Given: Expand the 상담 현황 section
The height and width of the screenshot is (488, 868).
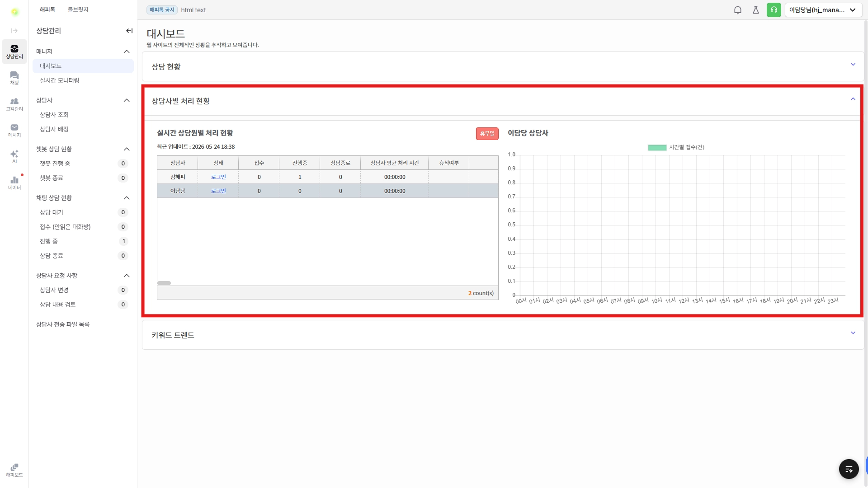Looking at the screenshot, I should pyautogui.click(x=853, y=65).
